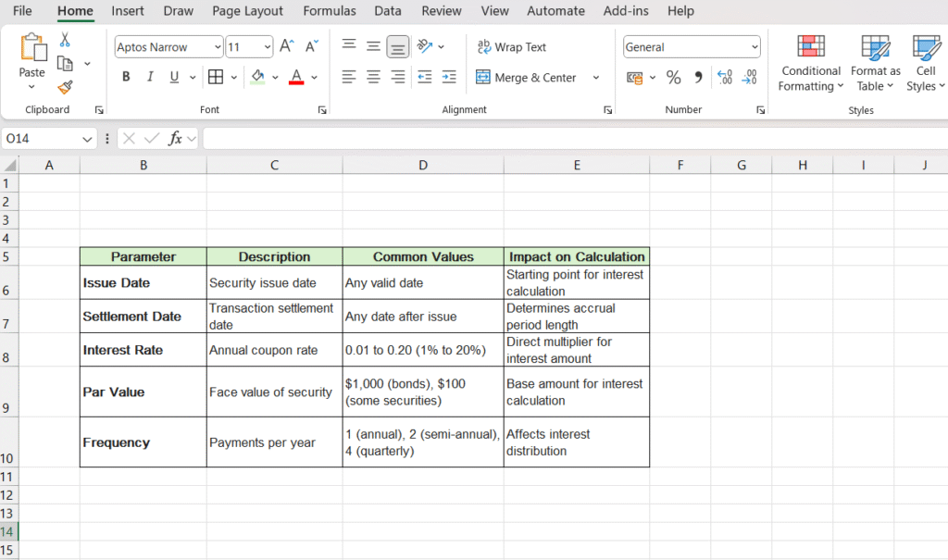Open Conditional Formatting menu
This screenshot has height=560, width=948.
(x=811, y=64)
